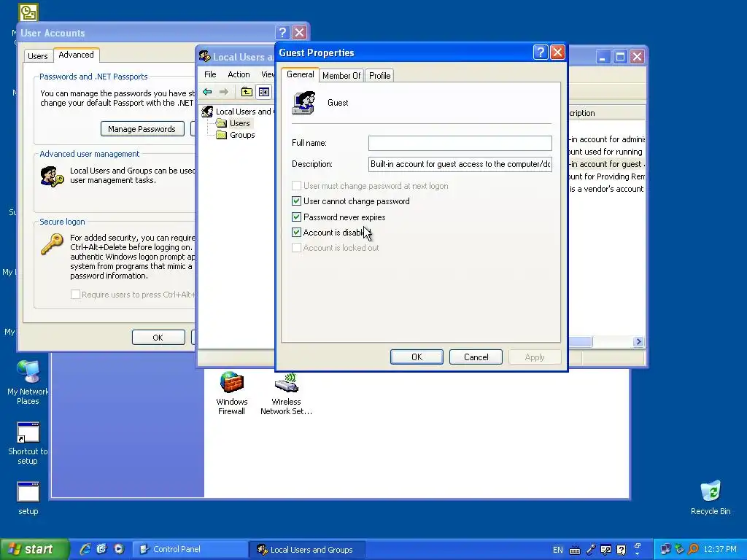The height and width of the screenshot is (560, 747).
Task: Select the General tab in Guest Properties
Action: 300,74
